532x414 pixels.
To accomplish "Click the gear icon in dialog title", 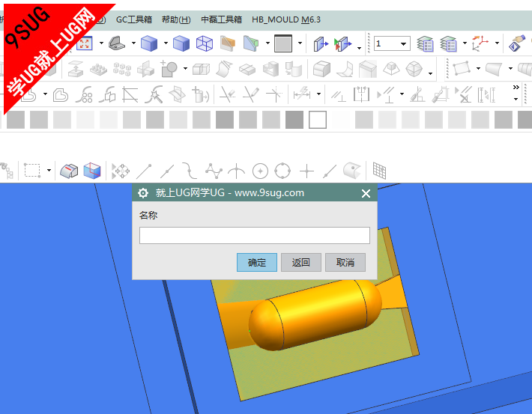I will click(143, 193).
